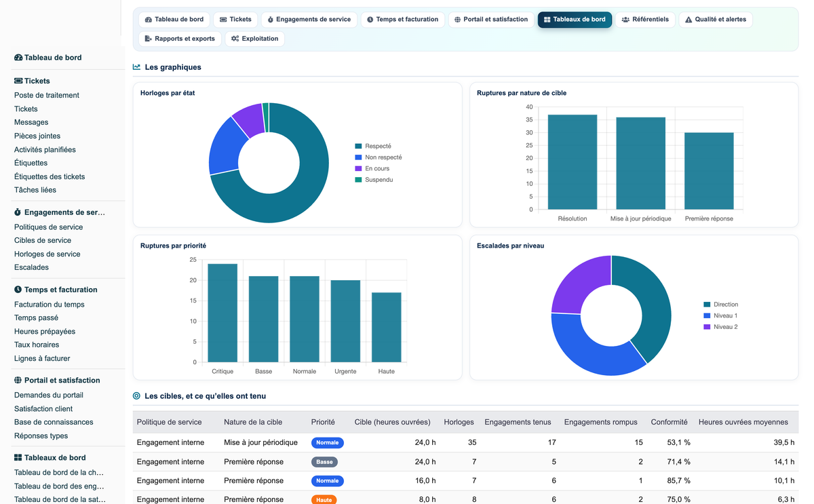Click the stopwatch icon of the sidebar Engagements heading
The height and width of the screenshot is (504, 814).
click(x=18, y=212)
